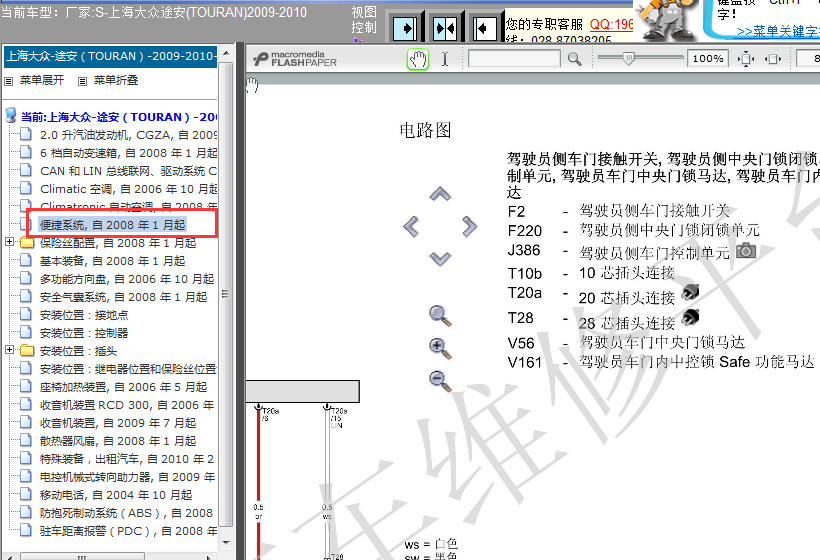The height and width of the screenshot is (560, 820).
Task: Pan diagram right with the right arrow
Action: click(470, 226)
